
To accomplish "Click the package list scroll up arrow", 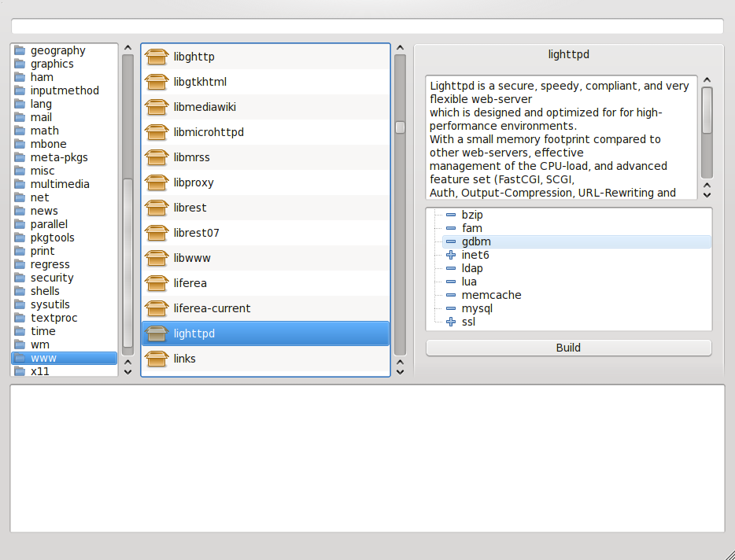I will (x=400, y=48).
